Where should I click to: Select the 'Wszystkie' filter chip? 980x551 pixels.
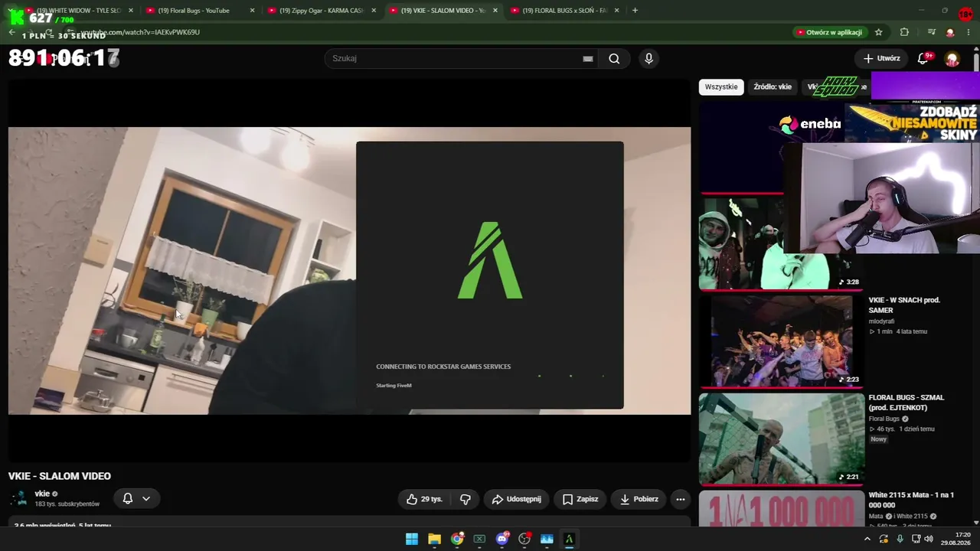click(721, 87)
